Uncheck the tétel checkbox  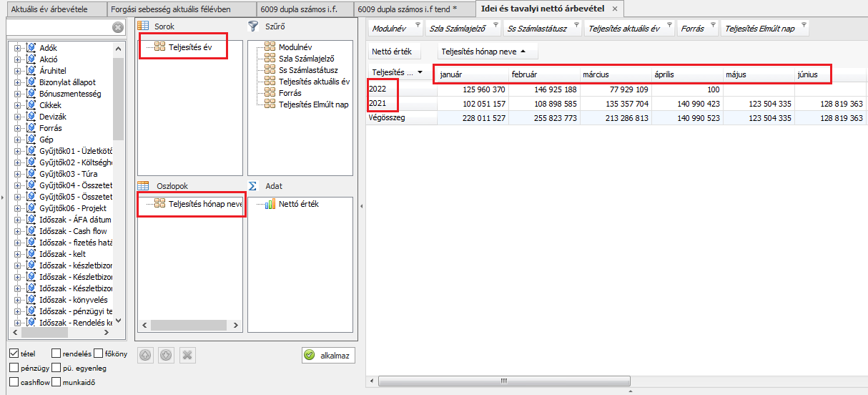[x=14, y=353]
